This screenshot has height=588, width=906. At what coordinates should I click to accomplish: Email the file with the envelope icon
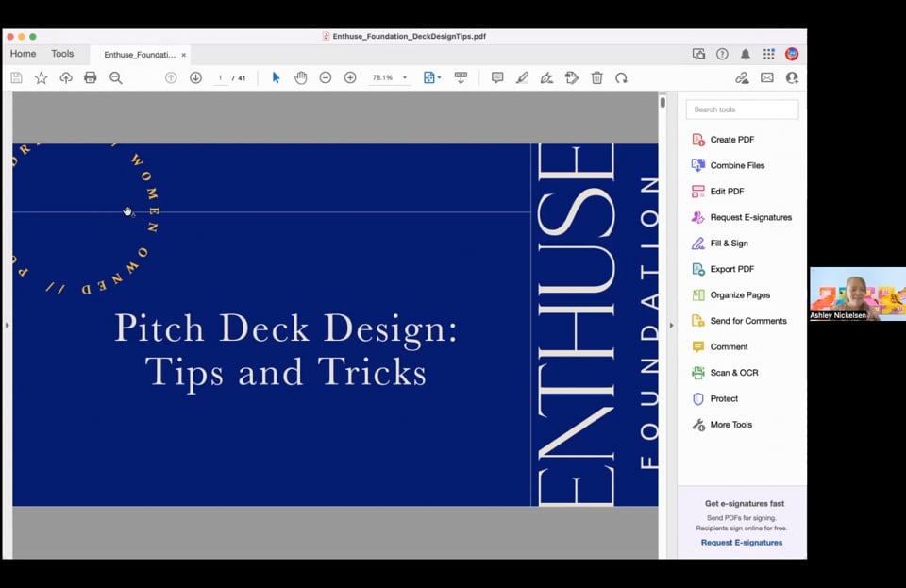pos(766,78)
